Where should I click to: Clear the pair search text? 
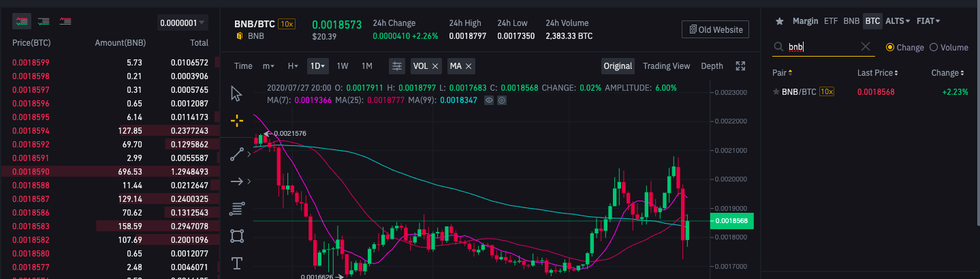[866, 46]
